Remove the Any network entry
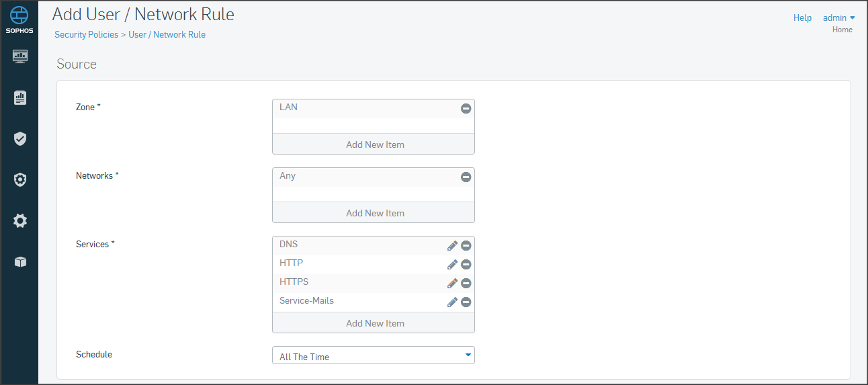Screen dimensions: 868x385 point(466,177)
